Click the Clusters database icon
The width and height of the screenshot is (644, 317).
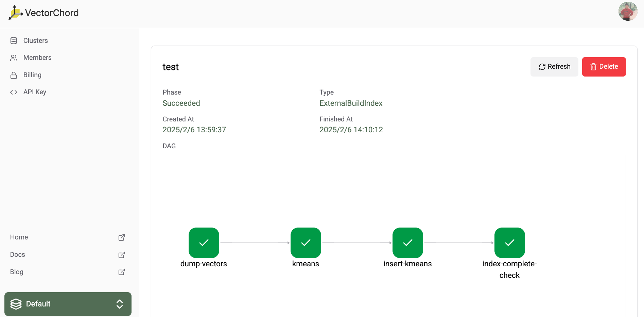click(14, 41)
